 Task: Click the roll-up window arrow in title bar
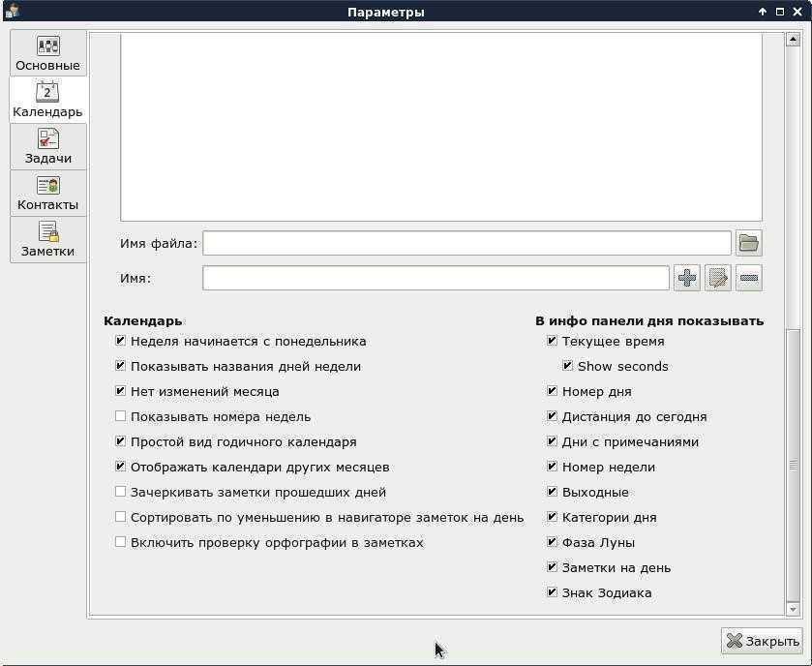pyautogui.click(x=763, y=12)
